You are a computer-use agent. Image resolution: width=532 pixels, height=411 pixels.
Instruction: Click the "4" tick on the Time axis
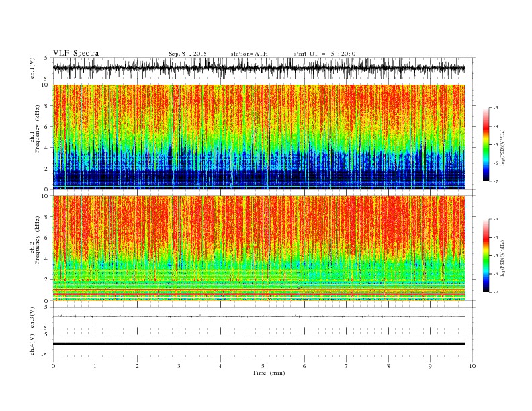click(x=220, y=366)
